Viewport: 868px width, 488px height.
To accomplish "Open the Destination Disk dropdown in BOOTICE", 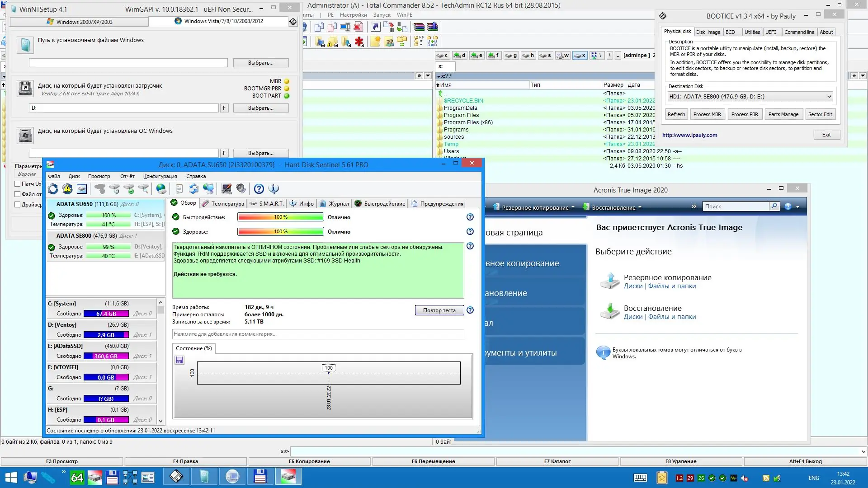I will click(829, 97).
